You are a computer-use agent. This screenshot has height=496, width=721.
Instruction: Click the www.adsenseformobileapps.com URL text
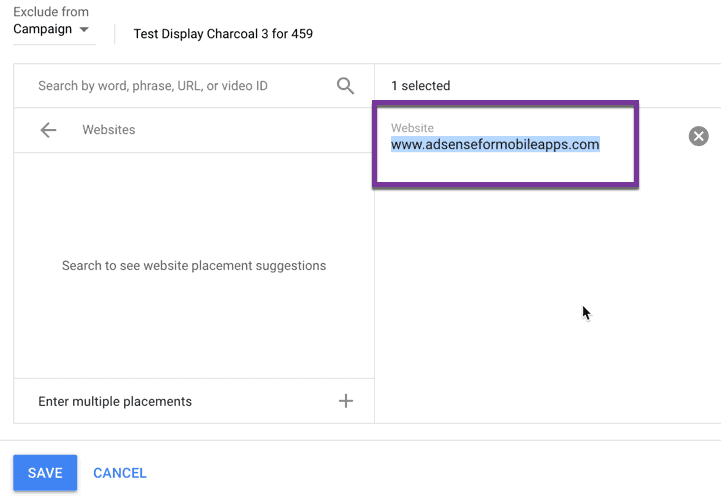tap(495, 144)
